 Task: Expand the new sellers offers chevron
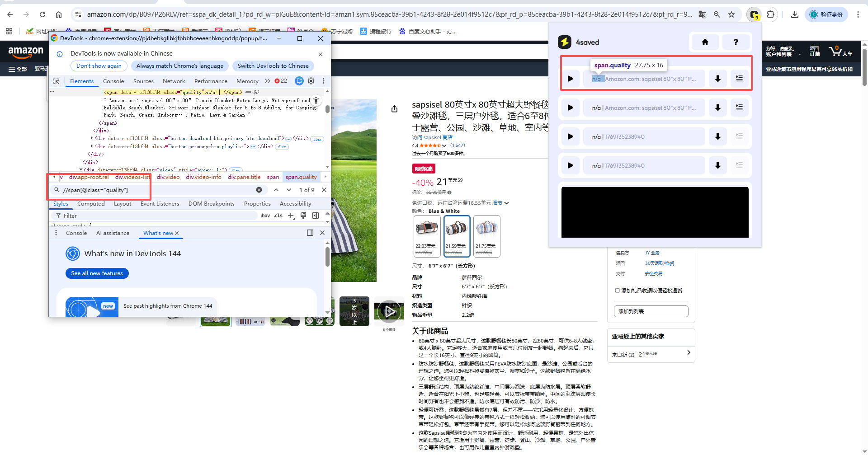pos(689,352)
